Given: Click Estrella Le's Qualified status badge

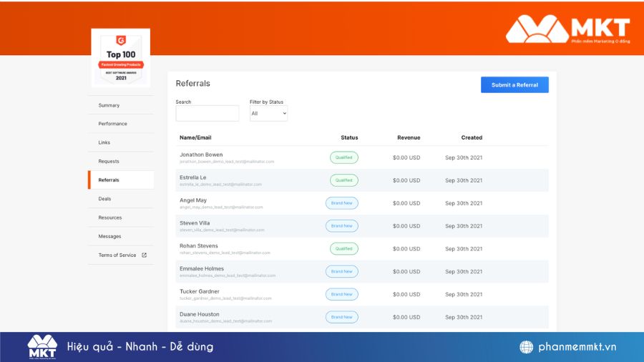Looking at the screenshot, I should [344, 180].
